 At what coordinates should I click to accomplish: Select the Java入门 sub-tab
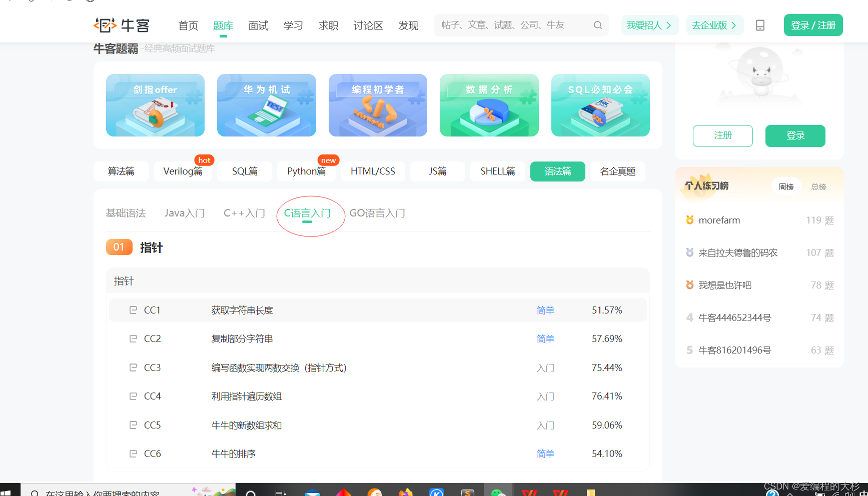(185, 213)
